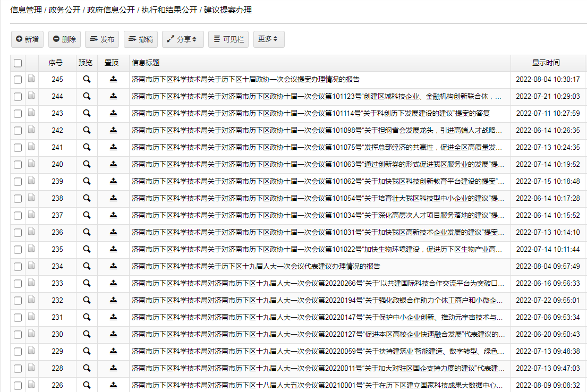Check the checkbox for row 234

pos(18,266)
